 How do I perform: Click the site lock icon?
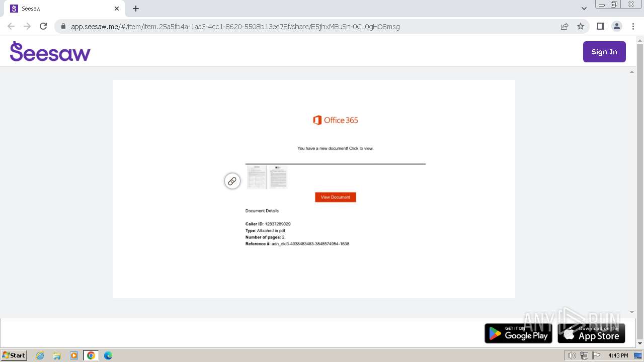click(63, 26)
